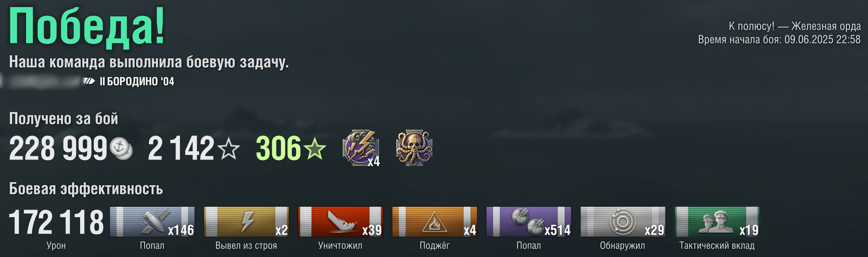
Task: Click the Победа! victory heading
Action: tap(86, 26)
